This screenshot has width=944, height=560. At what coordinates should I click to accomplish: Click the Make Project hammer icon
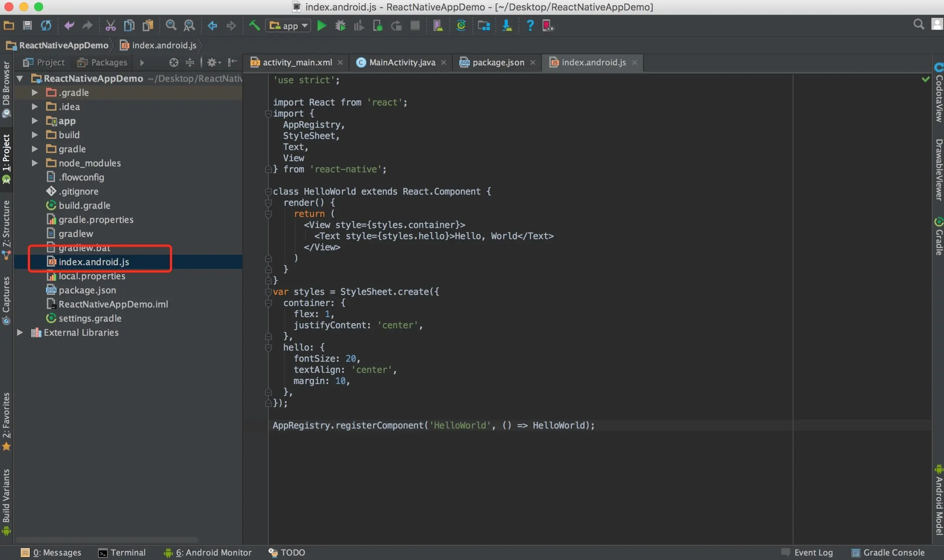click(254, 26)
